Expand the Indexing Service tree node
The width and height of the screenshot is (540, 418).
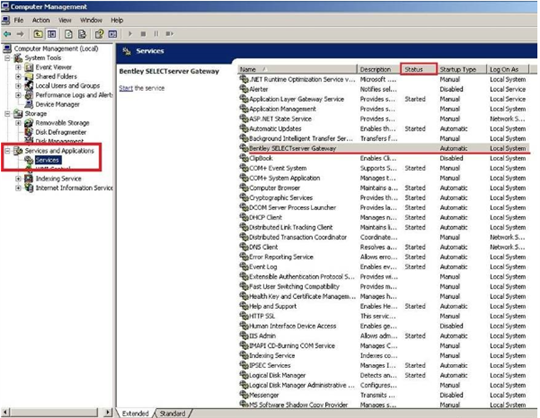[18, 179]
